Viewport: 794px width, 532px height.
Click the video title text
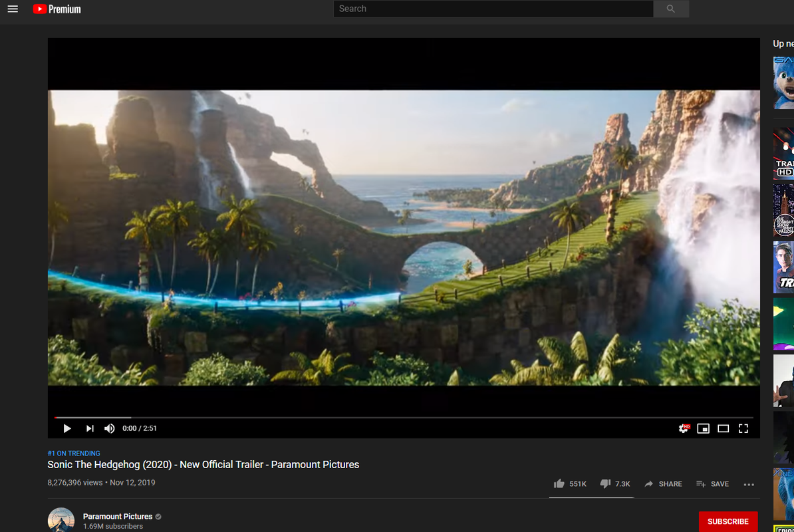[x=203, y=465]
